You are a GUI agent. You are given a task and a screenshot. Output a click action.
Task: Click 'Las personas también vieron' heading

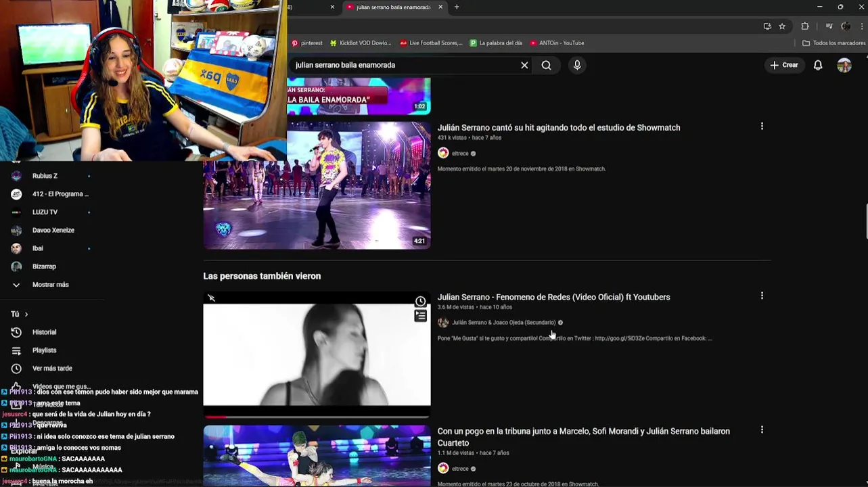tap(262, 276)
